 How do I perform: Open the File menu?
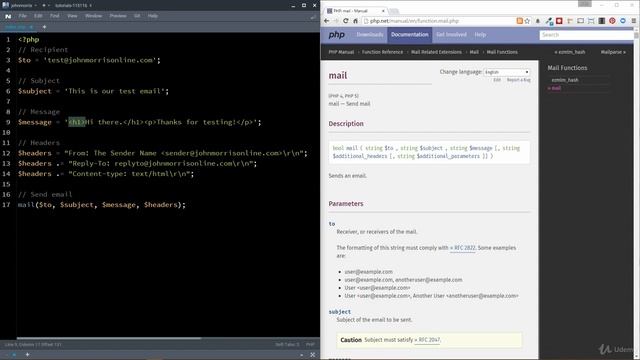click(22, 16)
